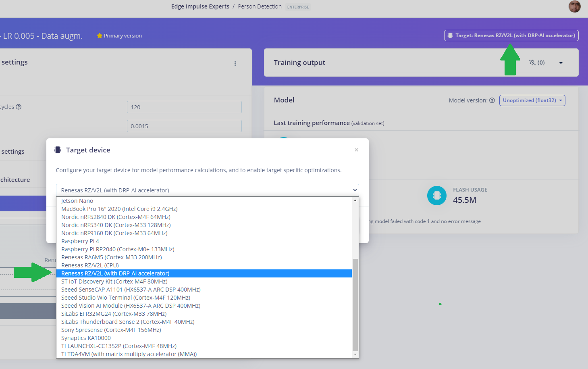Click the Training output heading
Viewport: 588px width, 369px height.
[299, 63]
